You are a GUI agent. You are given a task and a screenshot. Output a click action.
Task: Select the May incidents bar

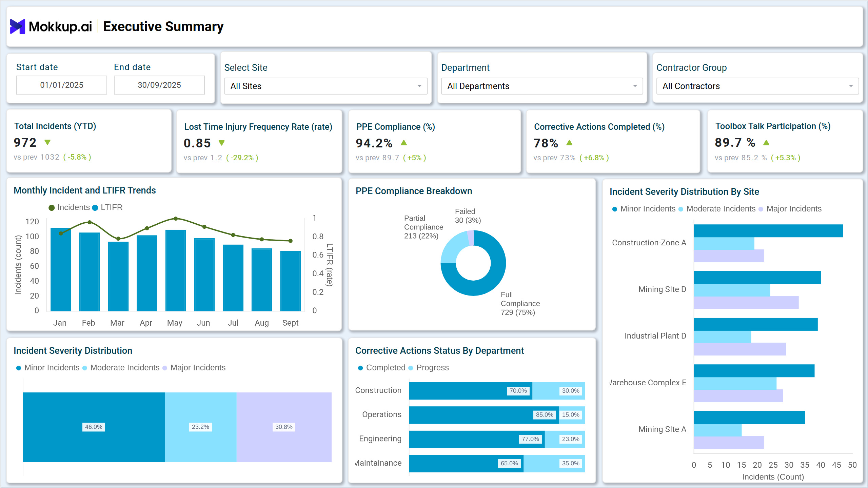(176, 270)
